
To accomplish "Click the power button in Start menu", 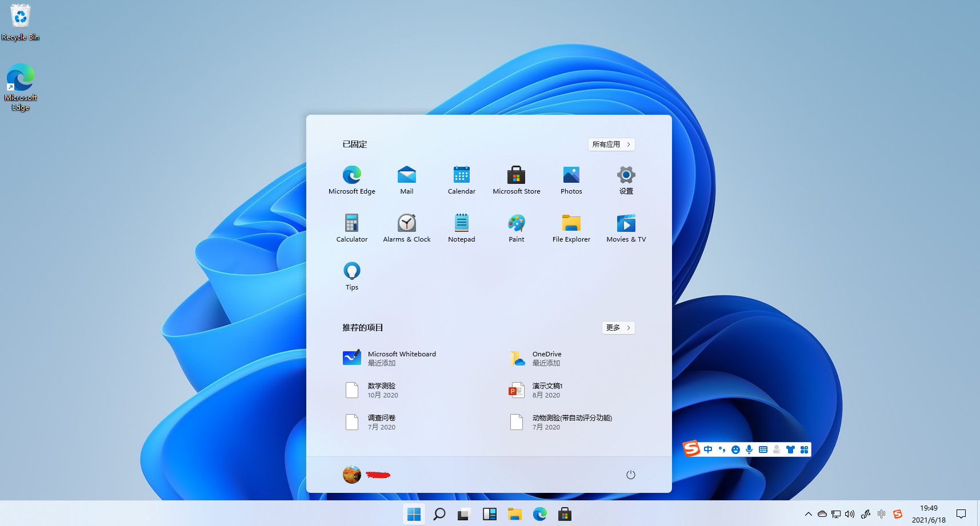I will click(x=631, y=475).
